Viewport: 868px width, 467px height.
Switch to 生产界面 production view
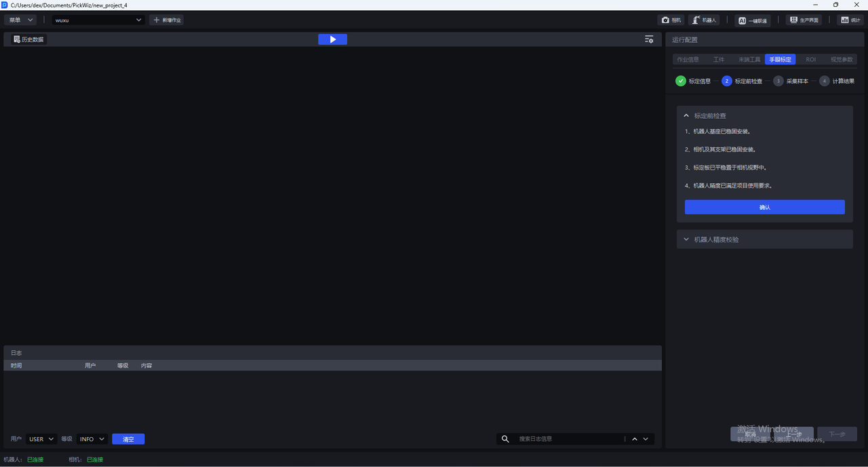pos(804,20)
